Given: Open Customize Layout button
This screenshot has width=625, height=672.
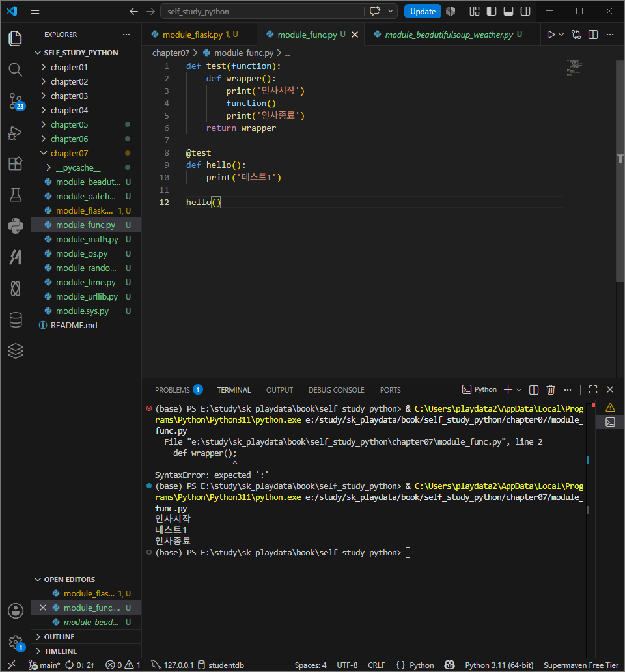Looking at the screenshot, I should (x=474, y=11).
